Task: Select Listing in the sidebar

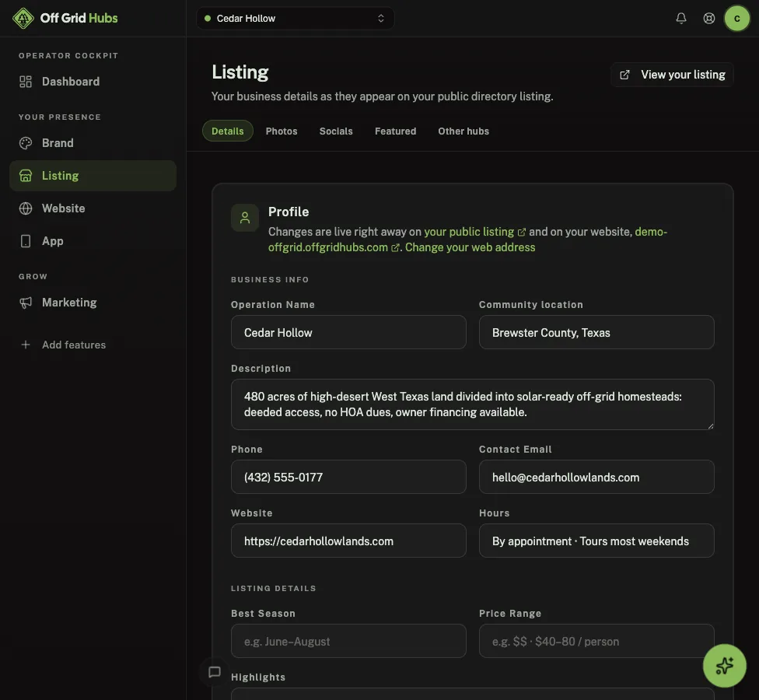Action: coord(93,176)
